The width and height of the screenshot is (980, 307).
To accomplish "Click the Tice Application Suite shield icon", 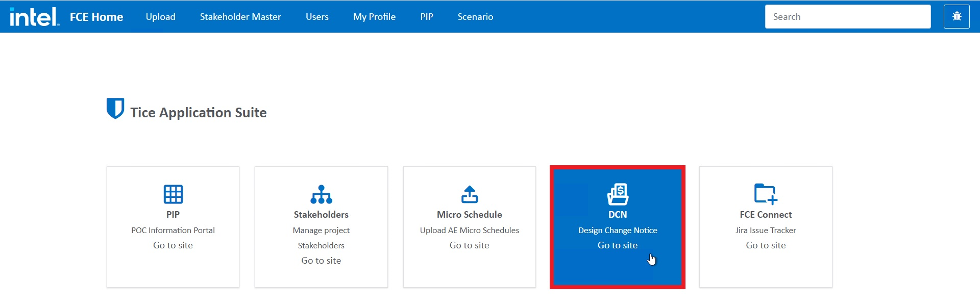I will point(115,108).
